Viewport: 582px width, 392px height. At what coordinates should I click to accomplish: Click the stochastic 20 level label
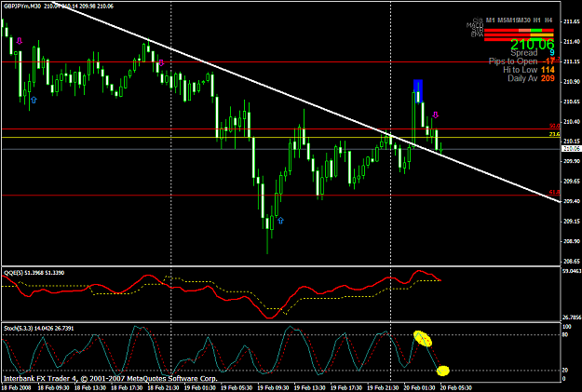565,370
